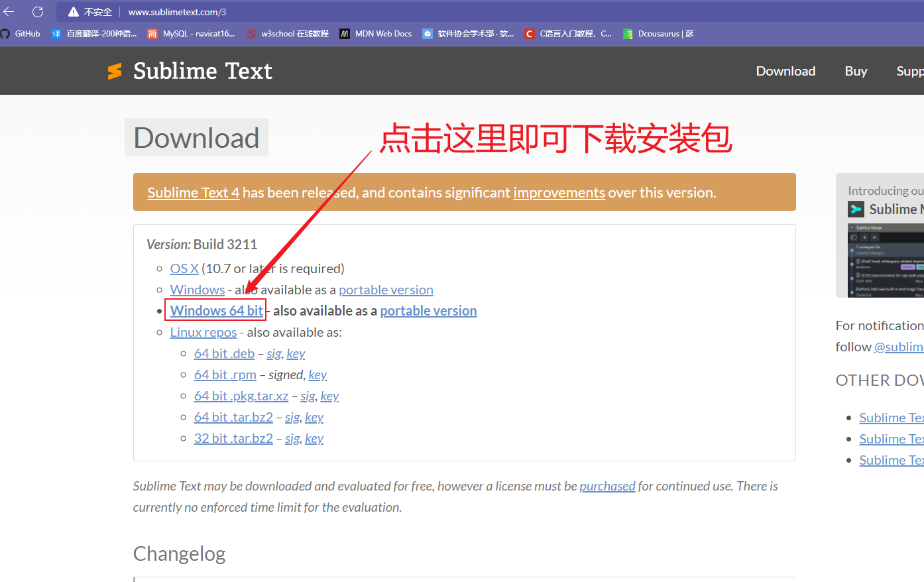The height and width of the screenshot is (582, 924).
Task: Click the Sublime Merge icon
Action: 856,209
